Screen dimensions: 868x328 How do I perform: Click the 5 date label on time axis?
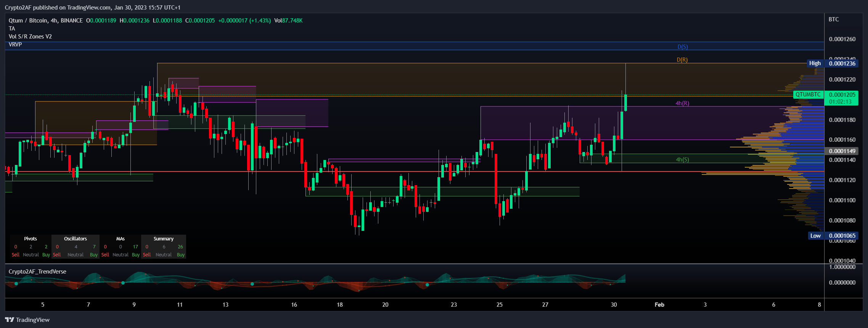click(x=43, y=305)
